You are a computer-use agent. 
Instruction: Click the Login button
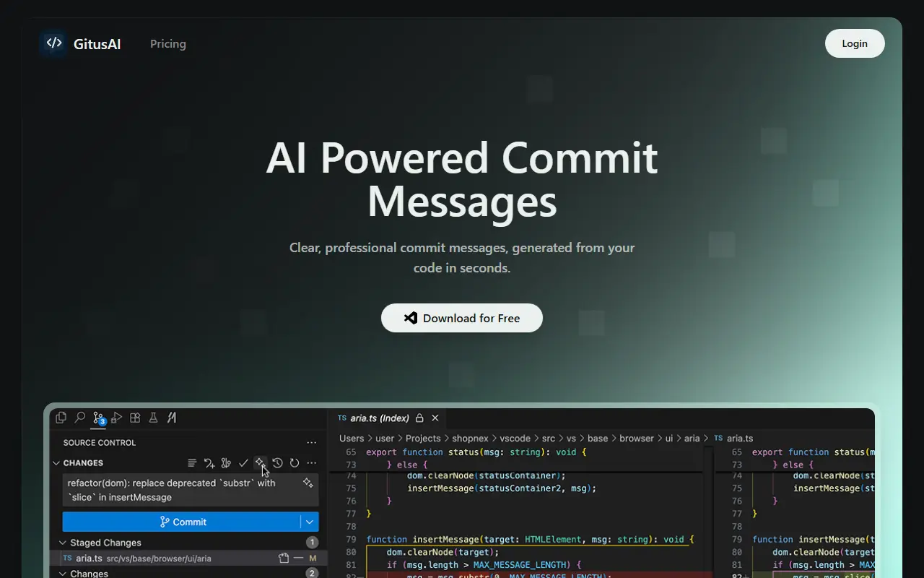(x=855, y=43)
